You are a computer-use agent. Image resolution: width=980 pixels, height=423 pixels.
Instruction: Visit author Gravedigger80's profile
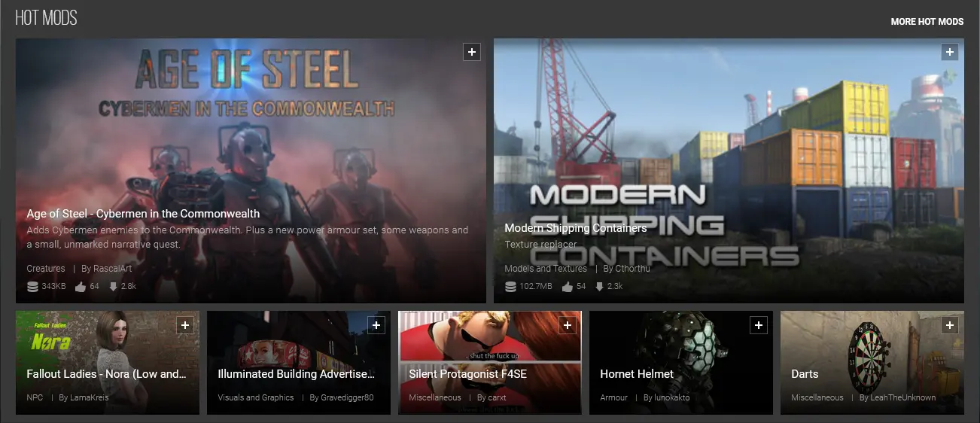click(x=348, y=397)
